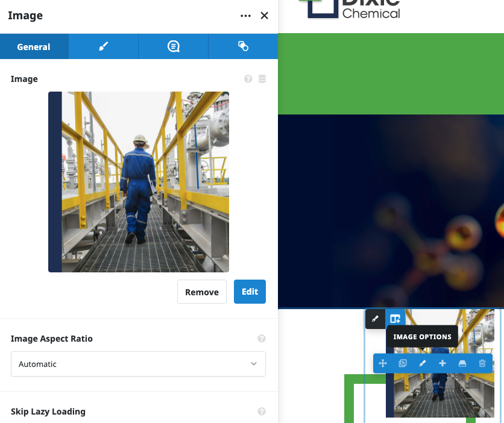The width and height of the screenshot is (504, 423).
Task: Switch to the General tab
Action: pyautogui.click(x=34, y=46)
